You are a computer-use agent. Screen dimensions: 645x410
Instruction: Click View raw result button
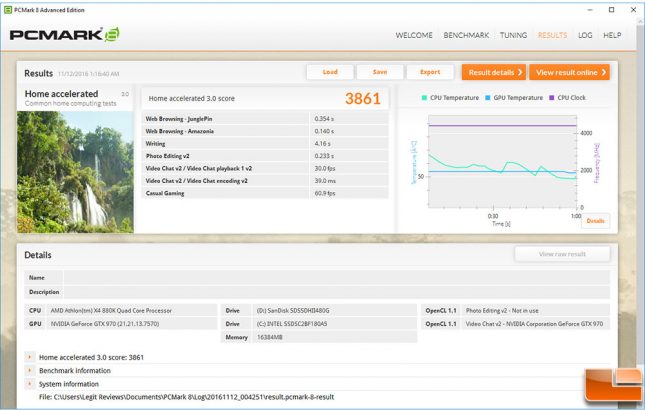[562, 254]
